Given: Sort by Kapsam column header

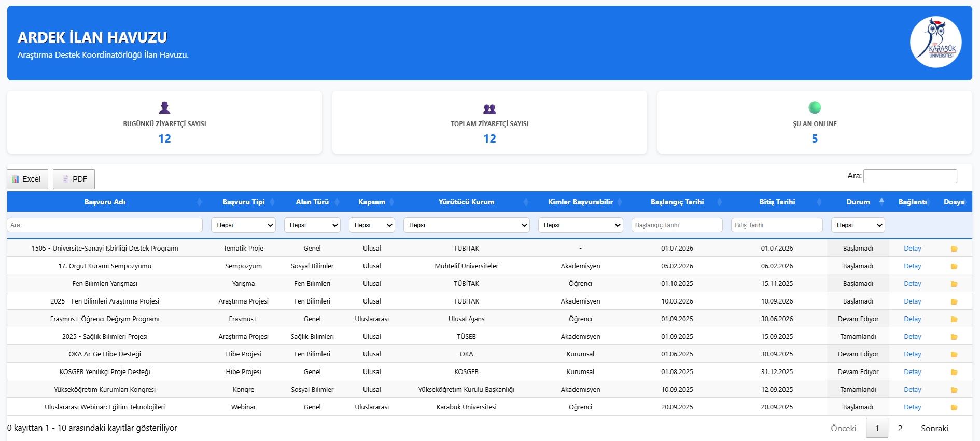Looking at the screenshot, I should (x=372, y=202).
